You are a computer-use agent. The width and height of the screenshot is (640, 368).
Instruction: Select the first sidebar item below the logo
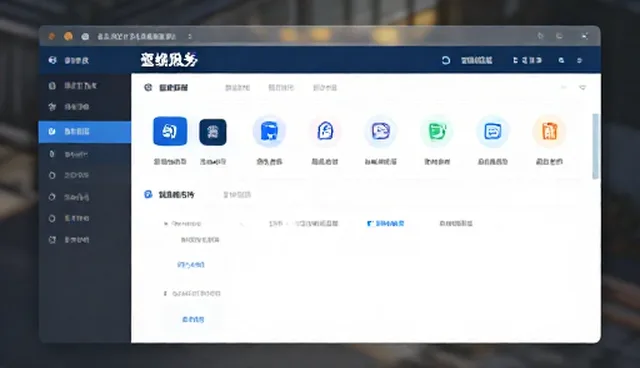point(84,86)
